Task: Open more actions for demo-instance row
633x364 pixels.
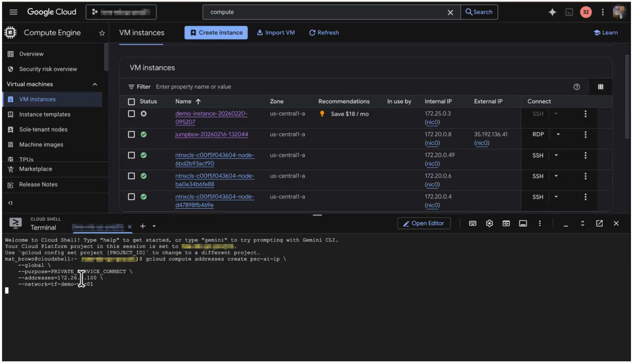Action: [x=586, y=114]
